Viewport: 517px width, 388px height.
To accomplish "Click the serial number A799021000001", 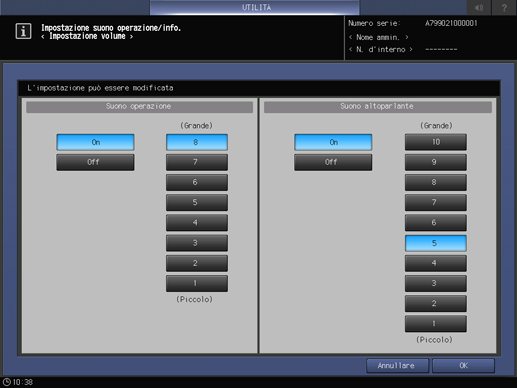I will pos(451,23).
